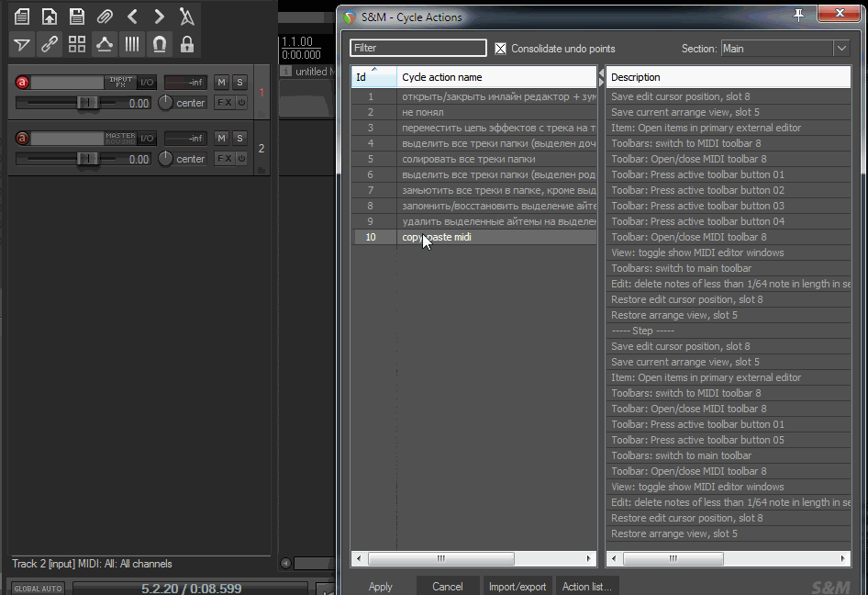Click the 5.2.20 / 0:08.599 time display
Screen dimensions: 868x595
191,589
